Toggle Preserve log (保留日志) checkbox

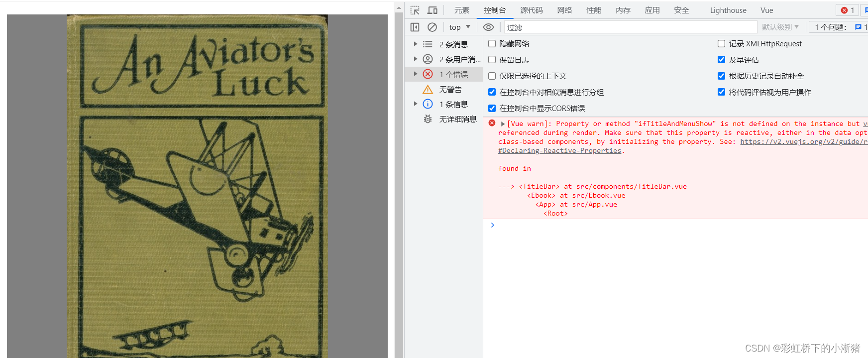click(x=492, y=60)
